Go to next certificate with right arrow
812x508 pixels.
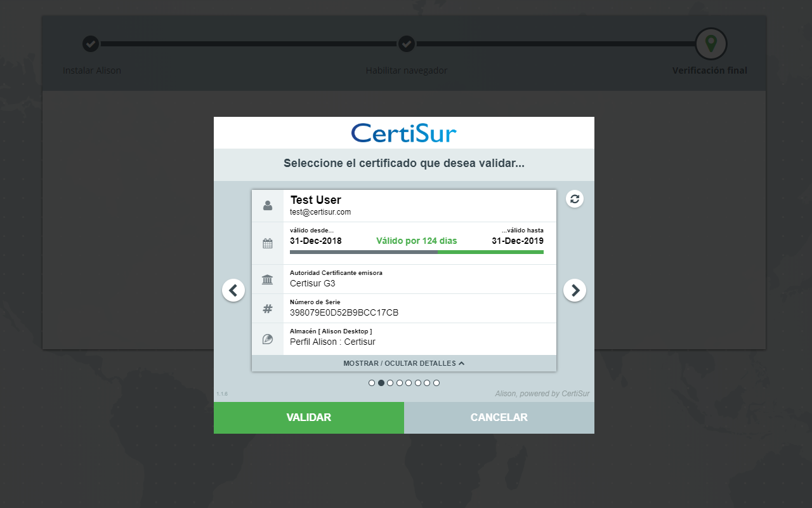[x=575, y=290]
